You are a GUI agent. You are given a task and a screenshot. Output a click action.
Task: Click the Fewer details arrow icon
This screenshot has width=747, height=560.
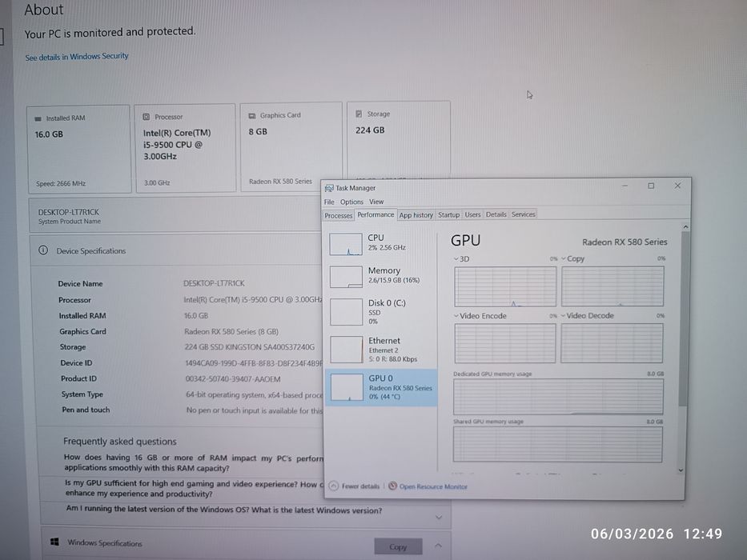pos(334,486)
